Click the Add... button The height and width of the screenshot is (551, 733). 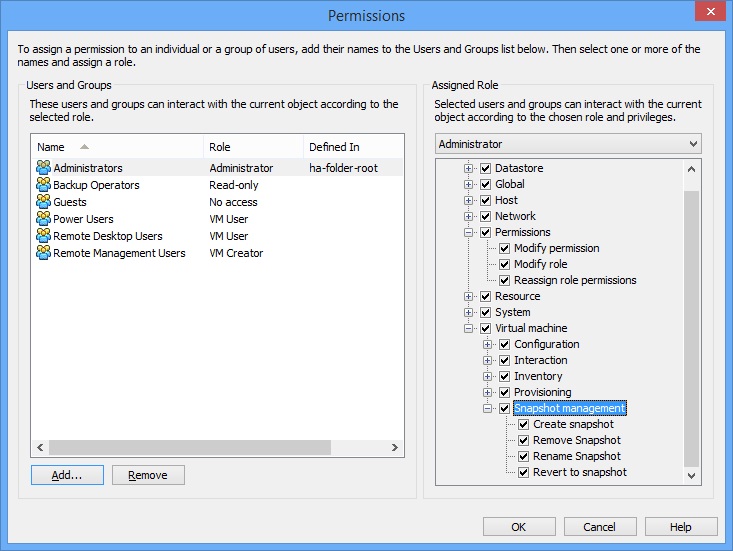tap(67, 475)
